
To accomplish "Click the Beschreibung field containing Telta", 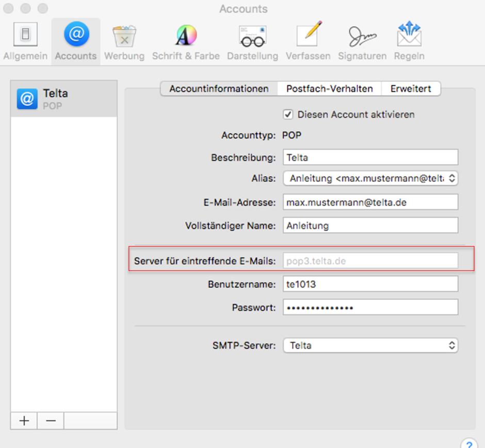I will coord(370,157).
